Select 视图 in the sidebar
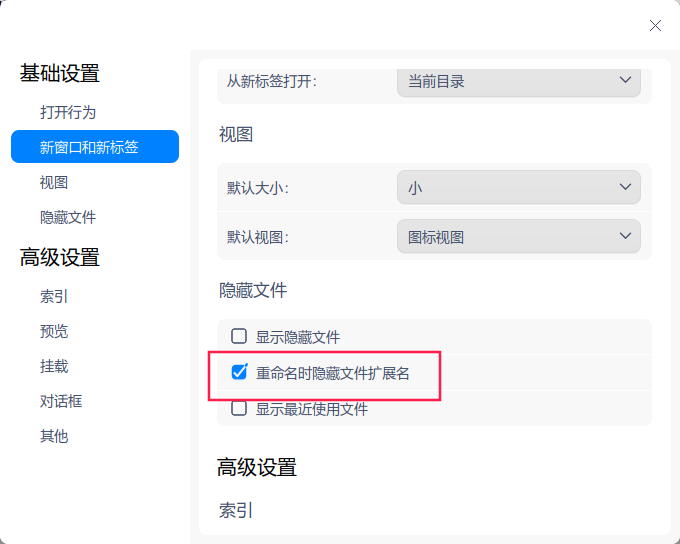680x544 pixels. click(x=54, y=182)
